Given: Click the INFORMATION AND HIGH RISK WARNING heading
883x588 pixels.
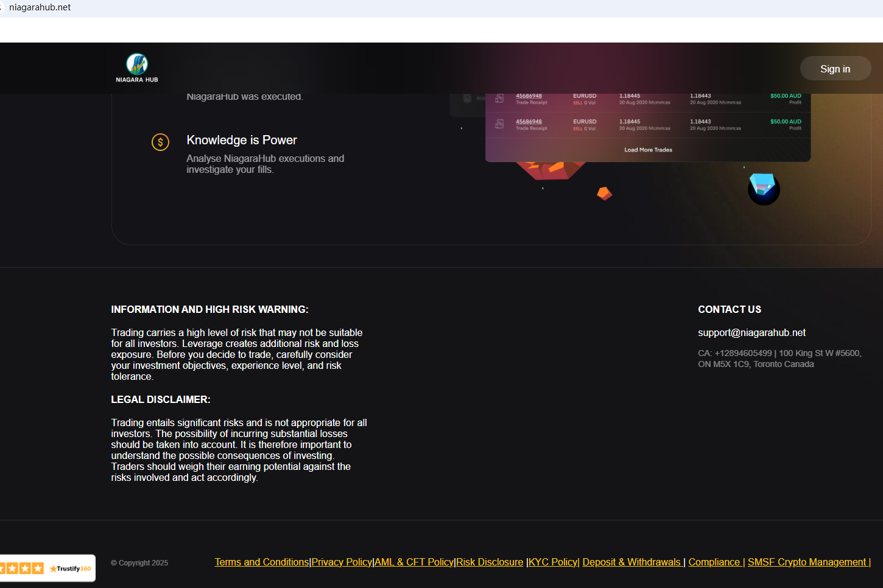Looking at the screenshot, I should pyautogui.click(x=209, y=309).
